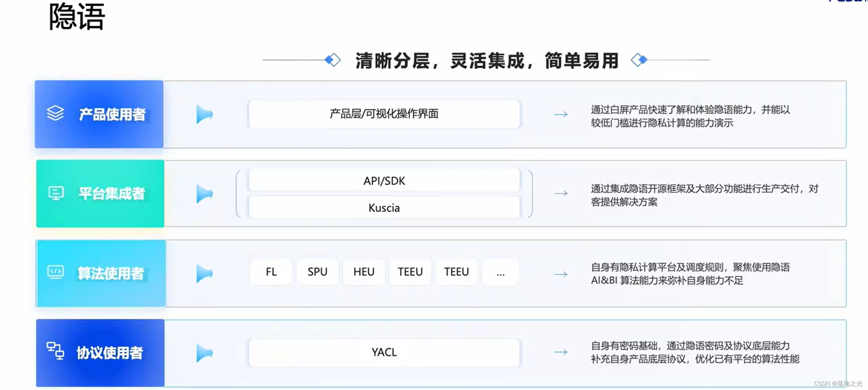Screen dimensions: 868x390
Task: Click the blue triangle in the 平台集成者 row
Action: (204, 194)
